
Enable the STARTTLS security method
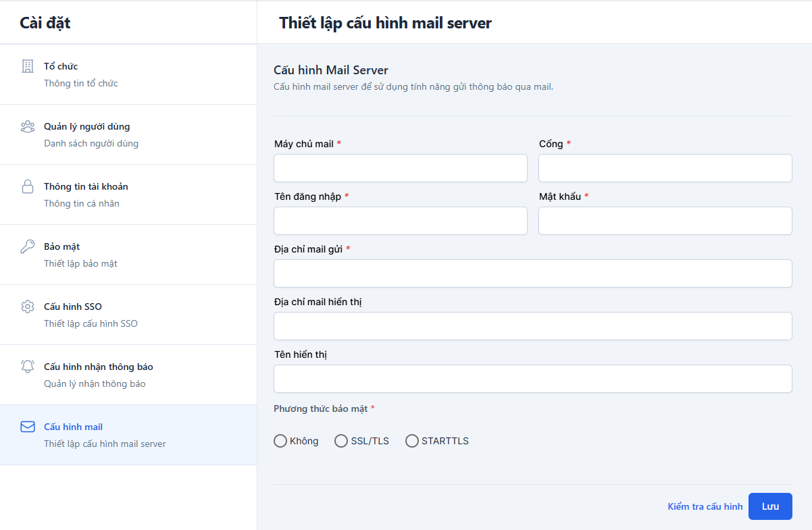point(411,441)
